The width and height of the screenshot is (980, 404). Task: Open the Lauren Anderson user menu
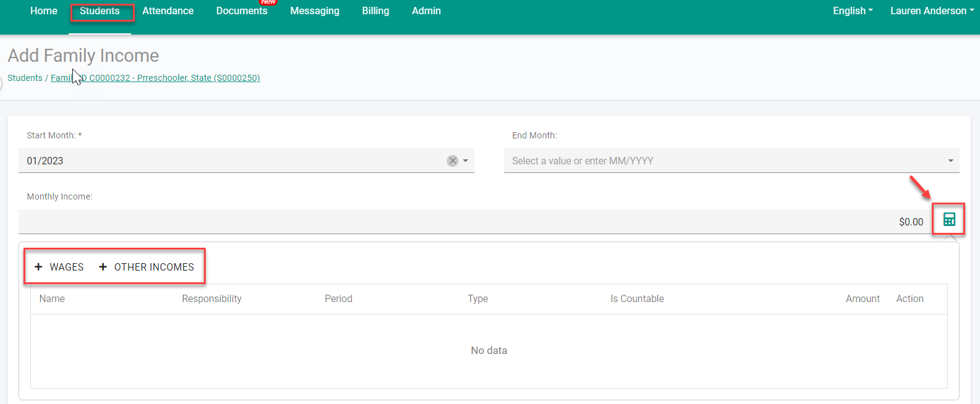pos(931,11)
